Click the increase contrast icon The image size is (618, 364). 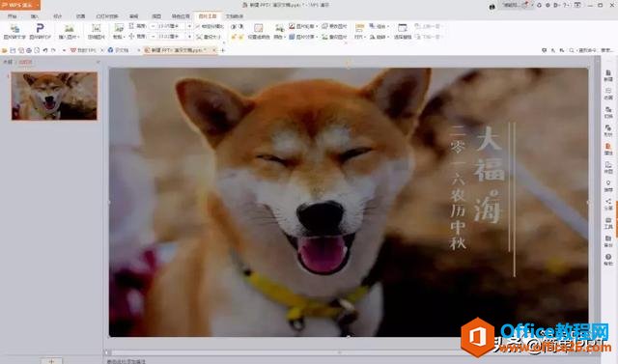233,26
